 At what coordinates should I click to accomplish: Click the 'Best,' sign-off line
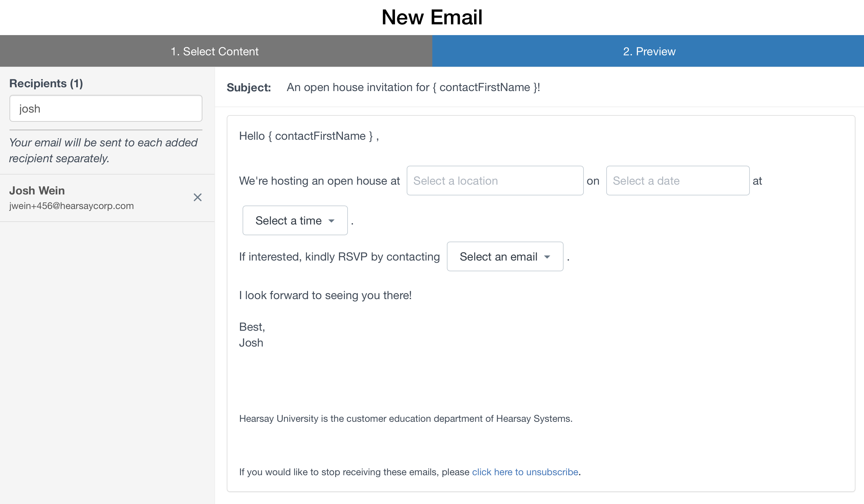pos(252,327)
